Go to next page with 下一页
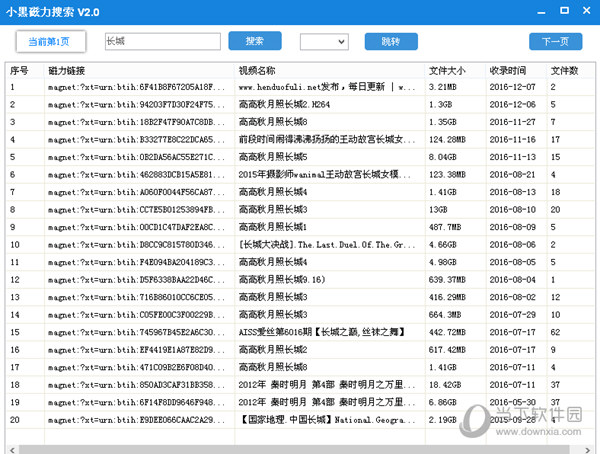The height and width of the screenshot is (454, 600). click(x=555, y=41)
